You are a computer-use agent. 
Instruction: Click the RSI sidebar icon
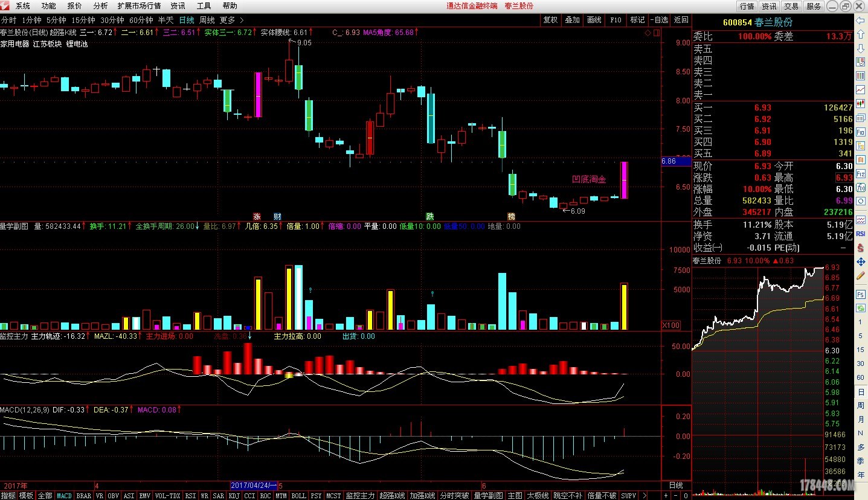[860, 234]
